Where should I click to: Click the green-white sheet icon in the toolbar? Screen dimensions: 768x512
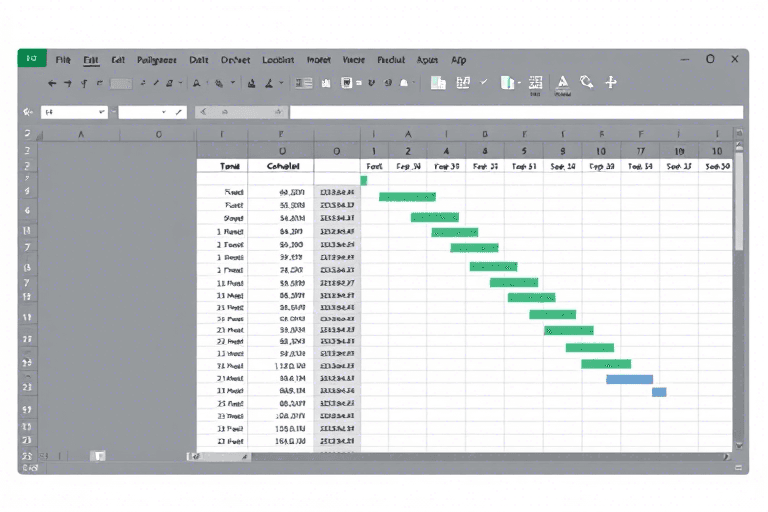click(437, 84)
